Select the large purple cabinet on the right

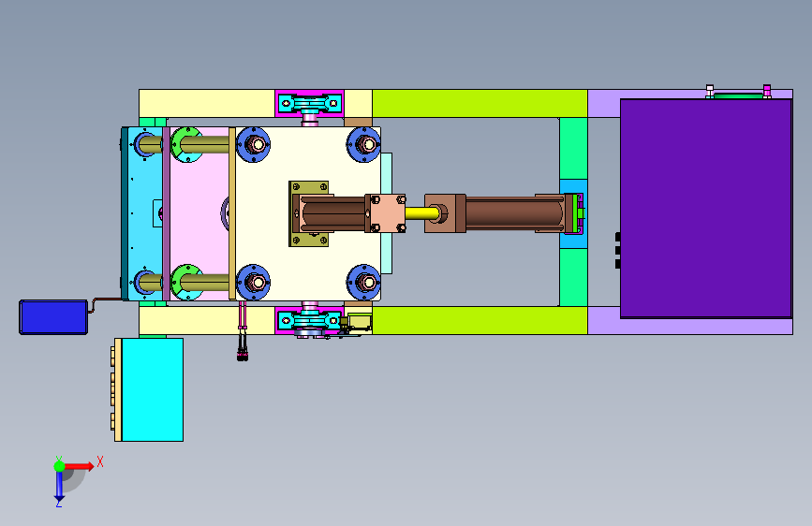[x=706, y=208]
